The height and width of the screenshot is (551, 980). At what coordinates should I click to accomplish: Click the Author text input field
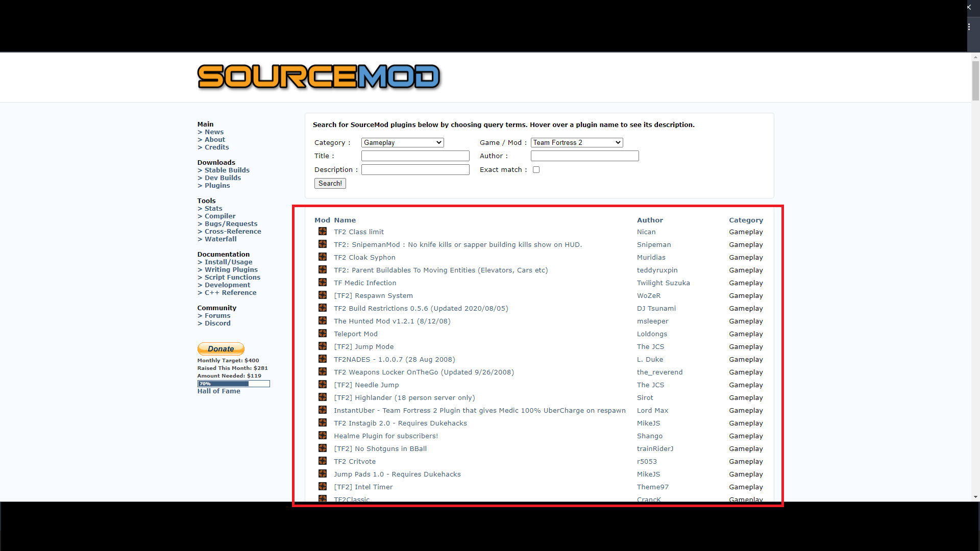(x=584, y=156)
